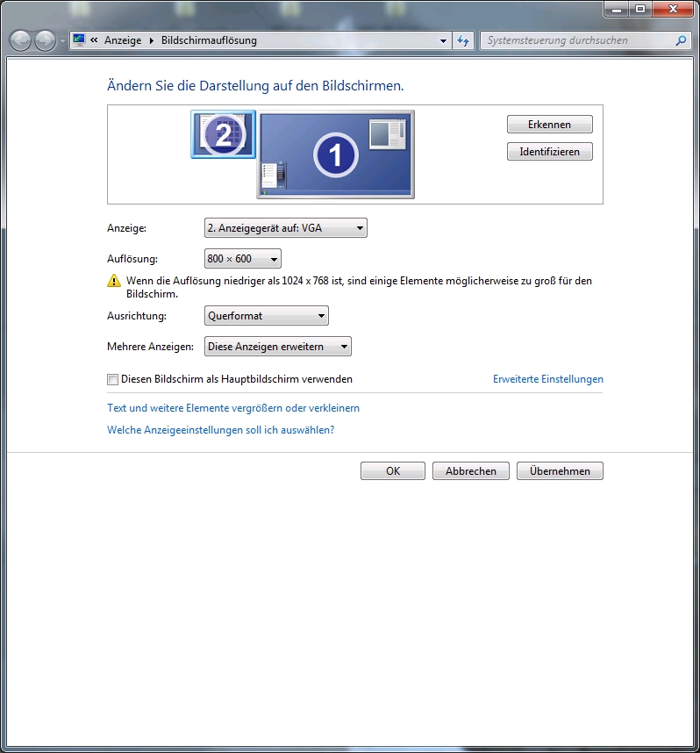This screenshot has height=753, width=700.
Task: Maximize the window
Action: (x=640, y=9)
